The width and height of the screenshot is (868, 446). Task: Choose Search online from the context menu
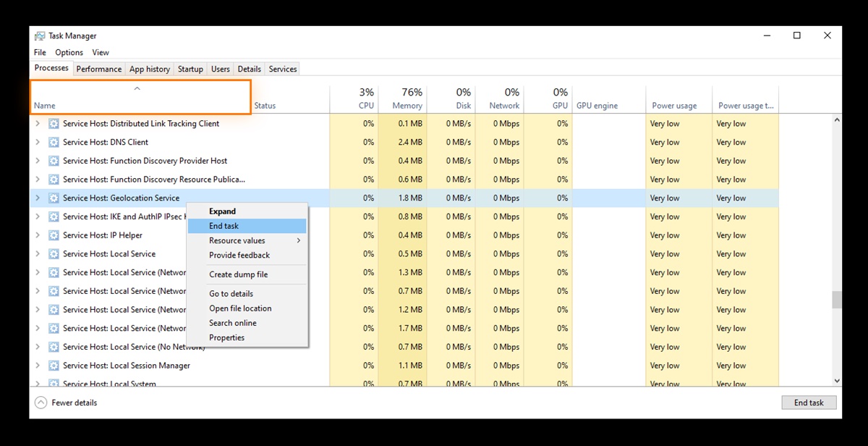(x=232, y=323)
